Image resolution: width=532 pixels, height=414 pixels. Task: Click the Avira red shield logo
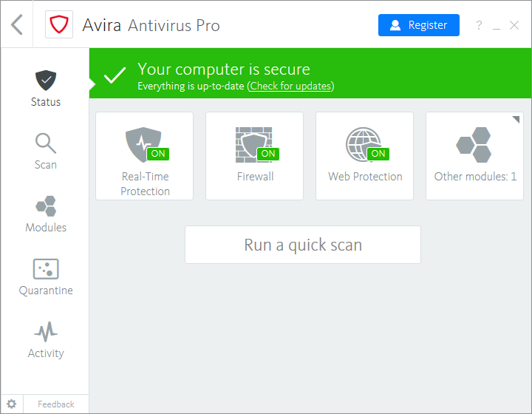point(59,25)
